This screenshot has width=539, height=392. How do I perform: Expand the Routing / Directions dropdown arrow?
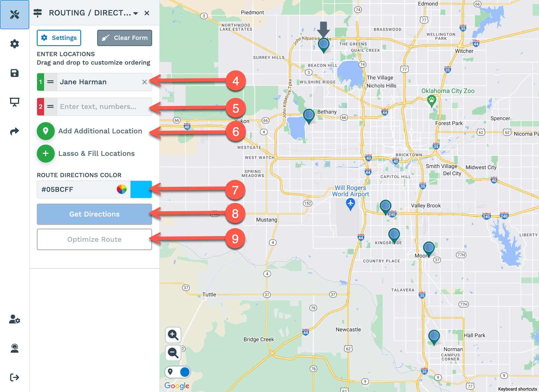pyautogui.click(x=136, y=13)
